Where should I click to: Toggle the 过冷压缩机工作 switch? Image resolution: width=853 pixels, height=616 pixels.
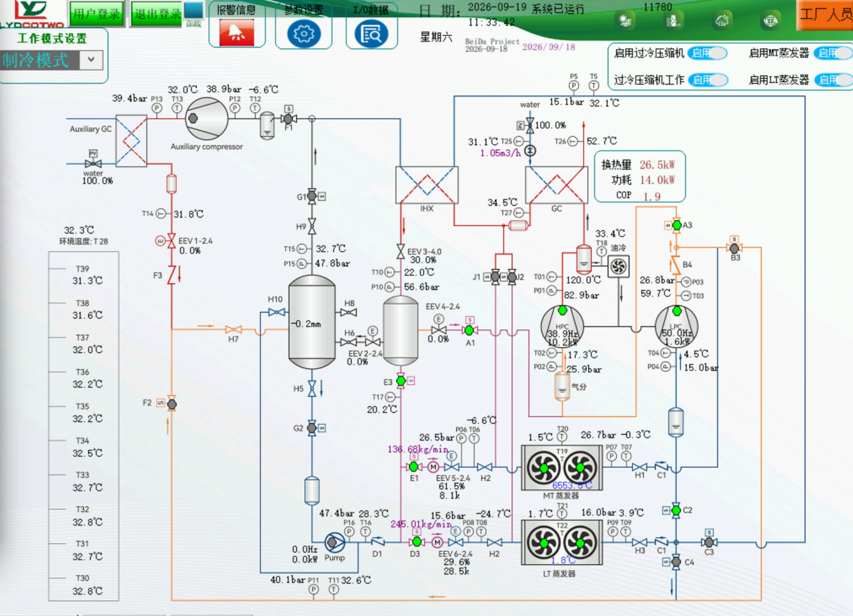(708, 80)
